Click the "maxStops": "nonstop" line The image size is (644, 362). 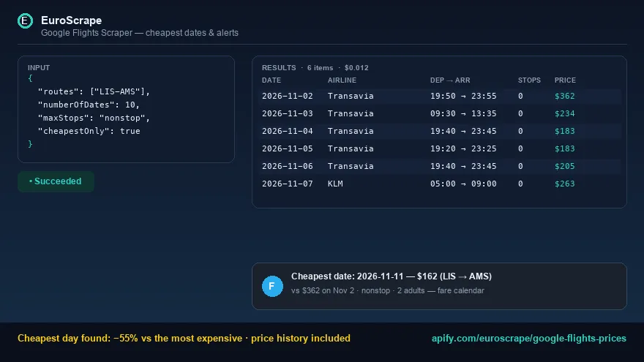[x=94, y=118]
